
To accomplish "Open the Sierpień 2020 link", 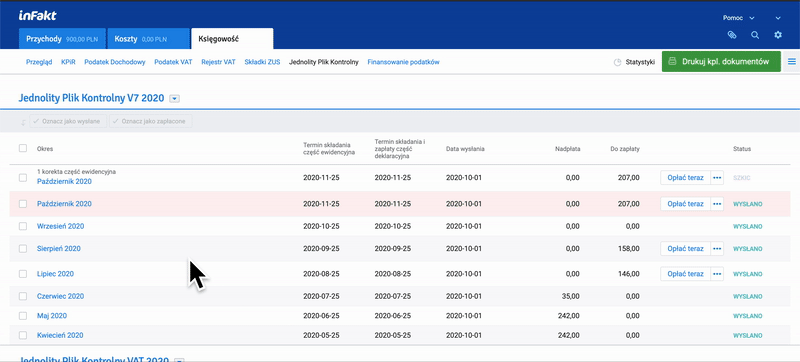I will [x=59, y=249].
